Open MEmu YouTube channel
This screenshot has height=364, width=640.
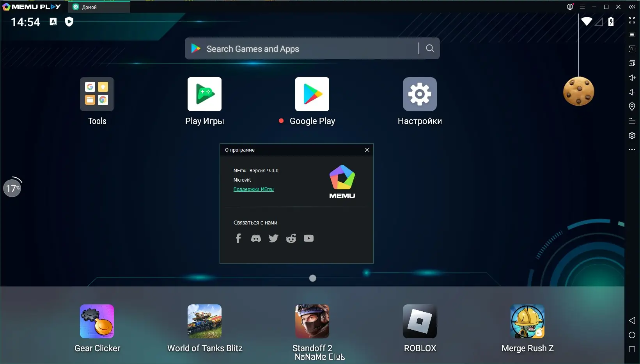pos(308,238)
